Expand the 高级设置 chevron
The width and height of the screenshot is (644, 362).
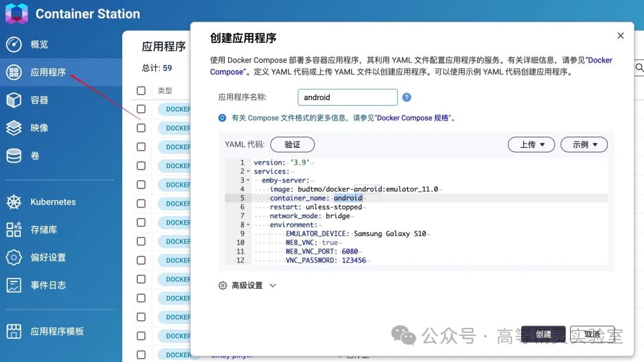273,286
